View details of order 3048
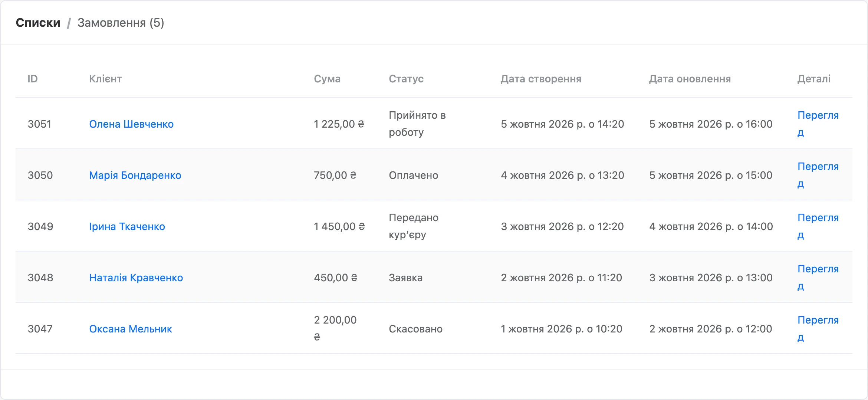The width and height of the screenshot is (868, 400). [818, 278]
